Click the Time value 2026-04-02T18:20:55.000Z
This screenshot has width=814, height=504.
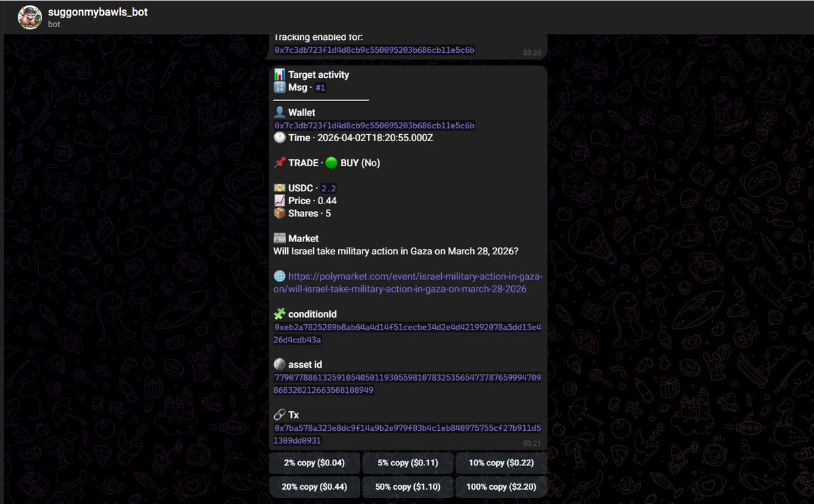[375, 138]
